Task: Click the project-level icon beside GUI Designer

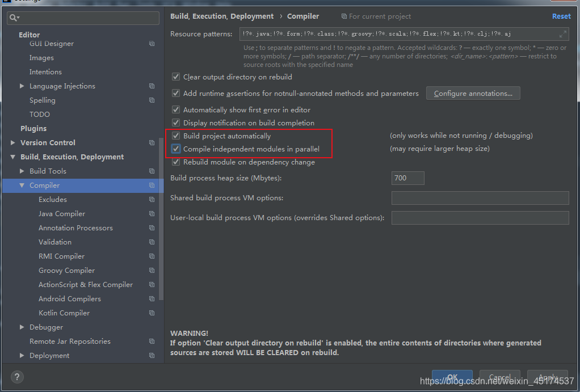Action: (152, 44)
